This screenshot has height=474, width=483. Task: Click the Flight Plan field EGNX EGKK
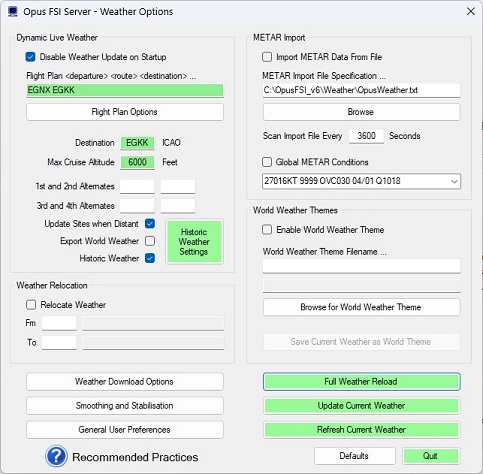125,90
